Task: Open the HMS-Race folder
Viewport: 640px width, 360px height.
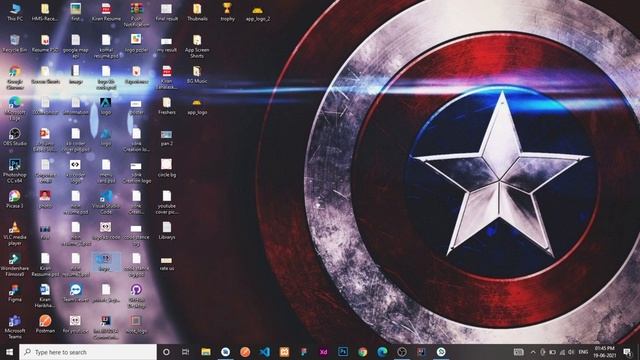Action: [45, 12]
